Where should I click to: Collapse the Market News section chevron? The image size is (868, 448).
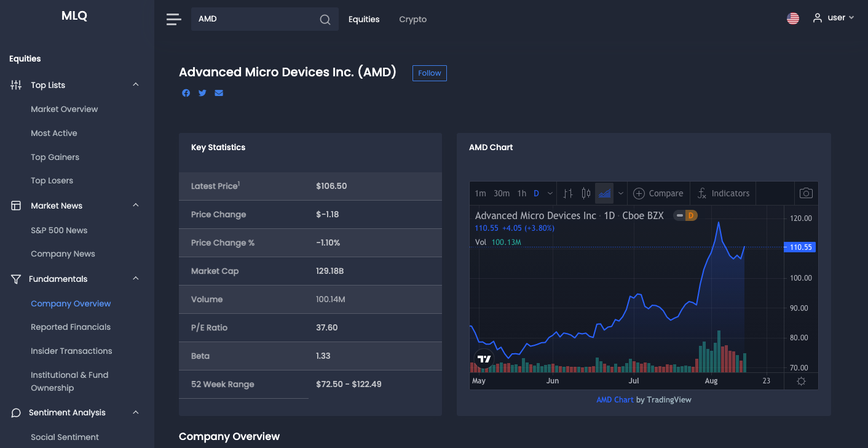[136, 206]
